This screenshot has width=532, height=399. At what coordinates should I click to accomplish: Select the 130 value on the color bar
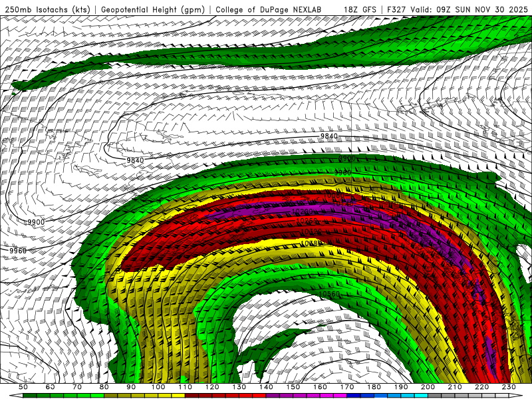pos(239,387)
